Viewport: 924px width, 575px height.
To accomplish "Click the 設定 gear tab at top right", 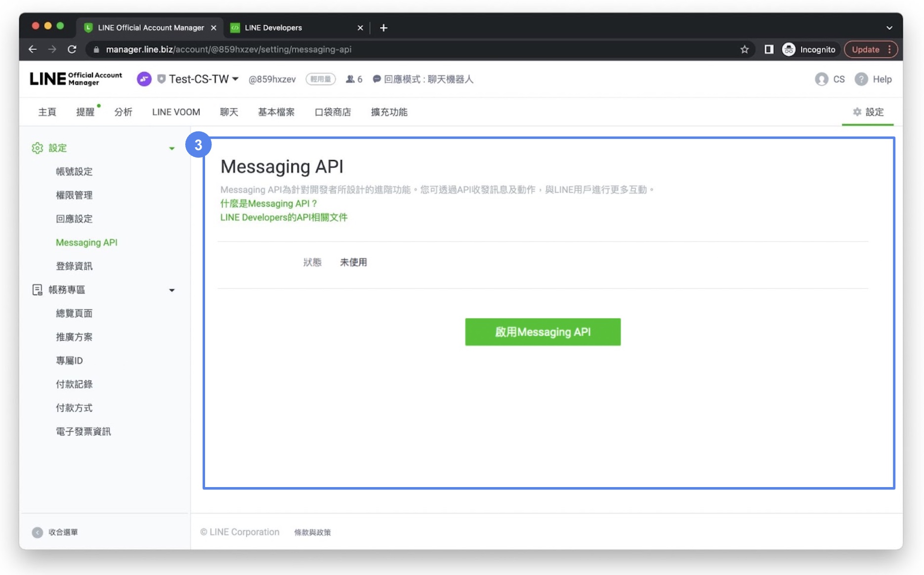I will [868, 112].
